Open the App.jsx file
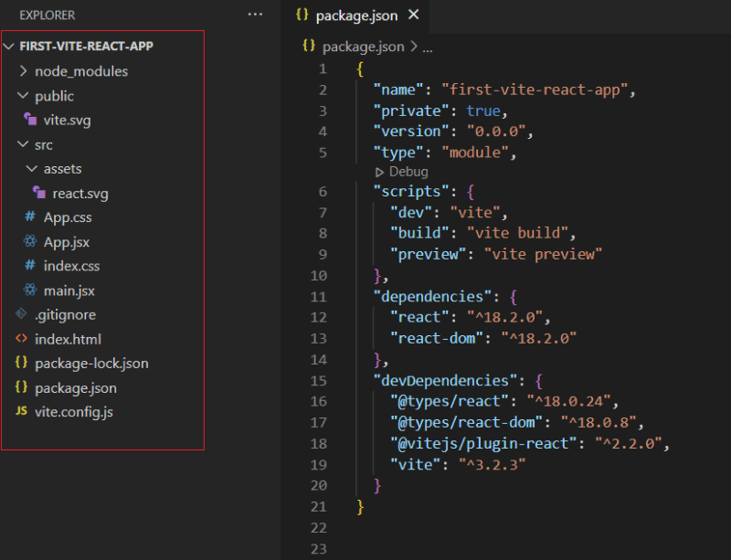This screenshot has height=560, width=731. point(67,242)
